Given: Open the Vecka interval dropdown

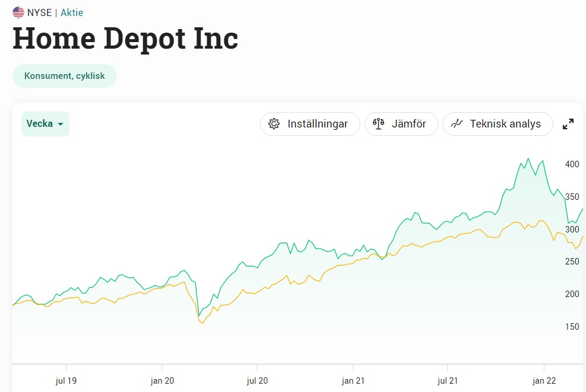Looking at the screenshot, I should tap(45, 124).
